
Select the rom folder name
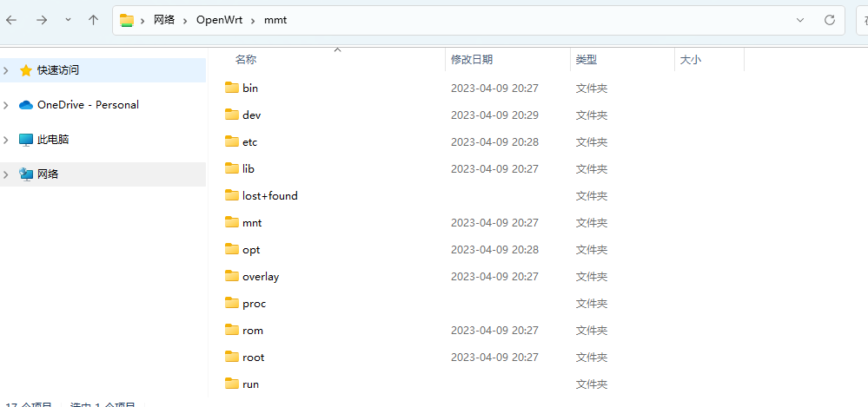click(x=253, y=331)
